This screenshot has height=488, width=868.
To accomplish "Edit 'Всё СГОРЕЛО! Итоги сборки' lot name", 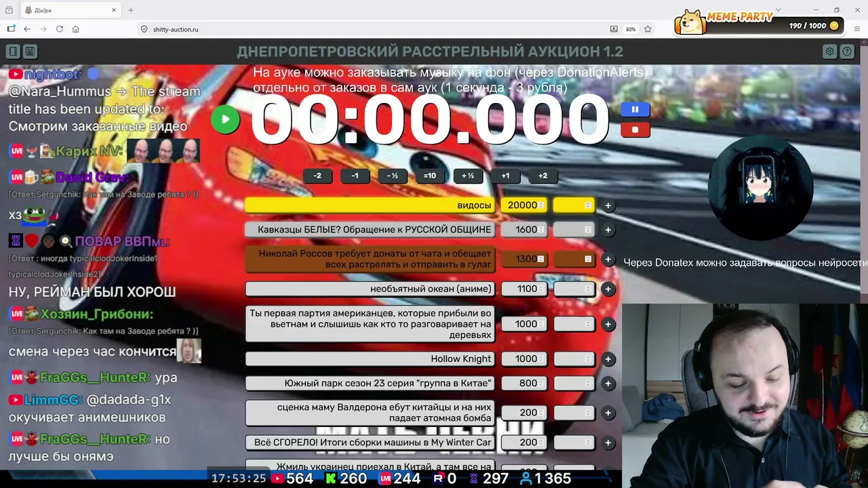I will tap(370, 443).
